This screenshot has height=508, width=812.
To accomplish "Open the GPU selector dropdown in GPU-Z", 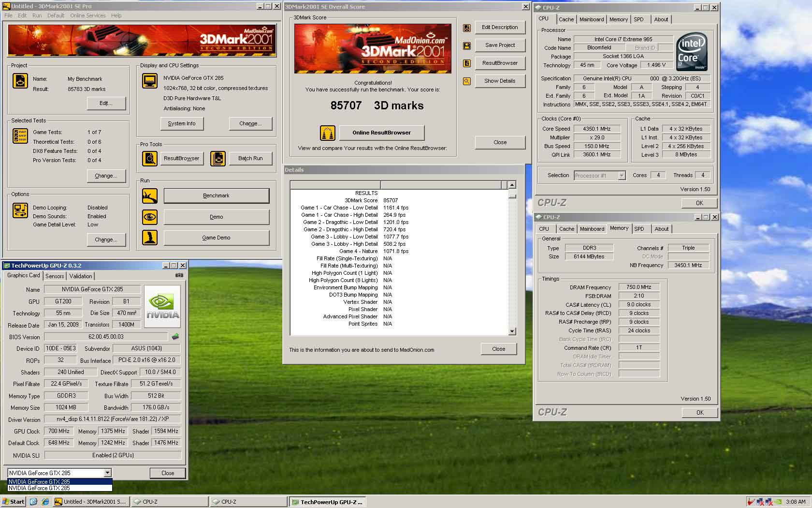I will tap(107, 473).
